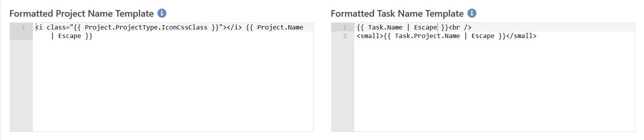Click line number 2 in task template gutter
The image size is (644, 140).
pos(345,36)
